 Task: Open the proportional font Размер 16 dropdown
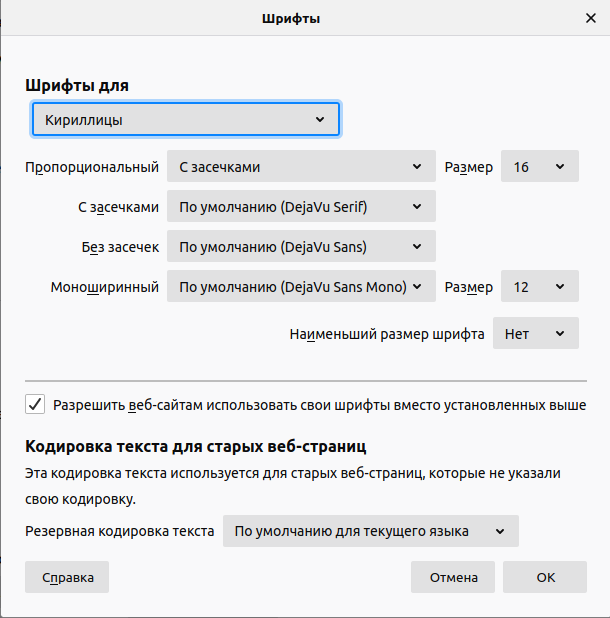(x=539, y=166)
